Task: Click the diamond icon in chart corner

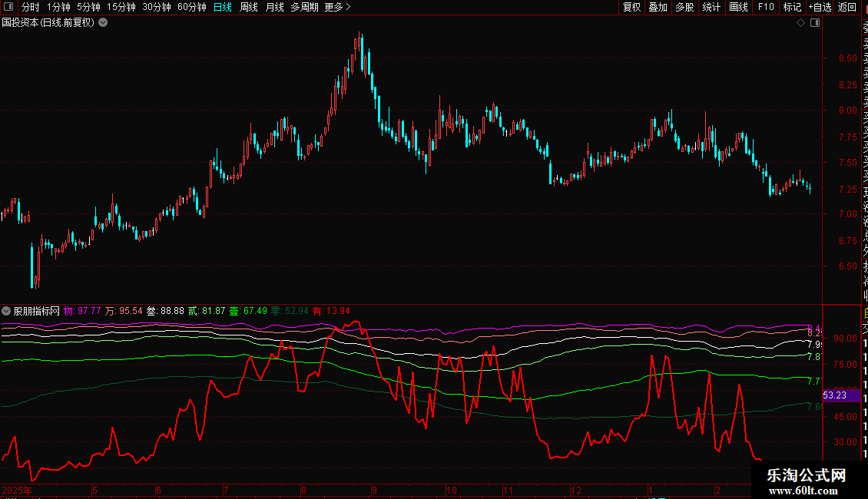Action: coord(800,23)
